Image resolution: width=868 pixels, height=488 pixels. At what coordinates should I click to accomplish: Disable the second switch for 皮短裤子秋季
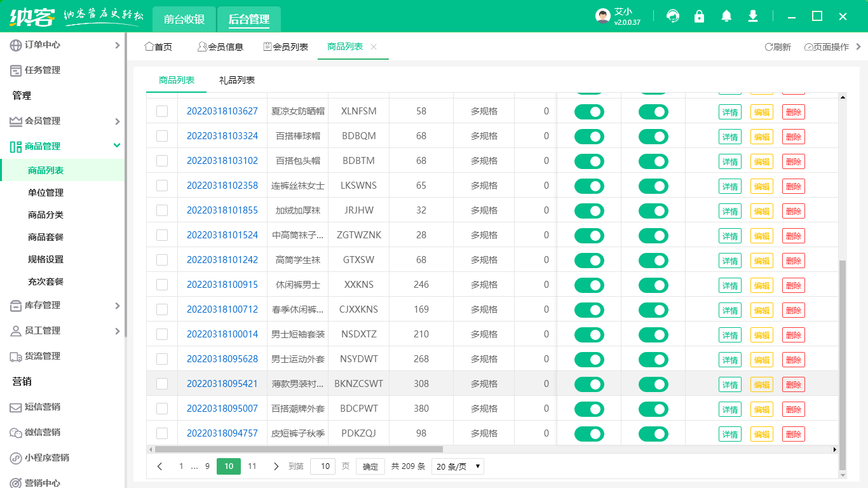[x=653, y=433]
